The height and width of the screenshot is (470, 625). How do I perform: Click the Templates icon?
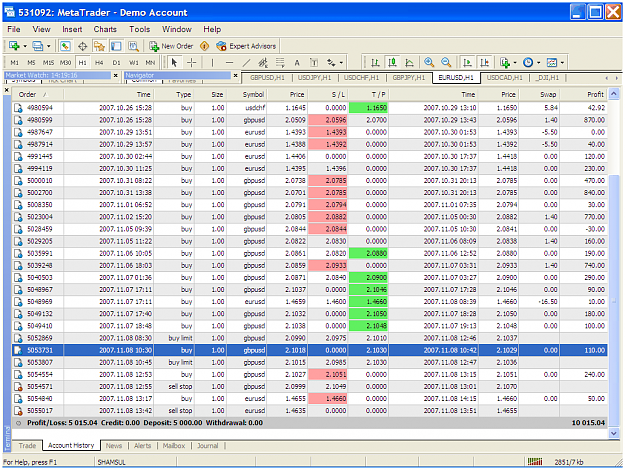click(552, 63)
